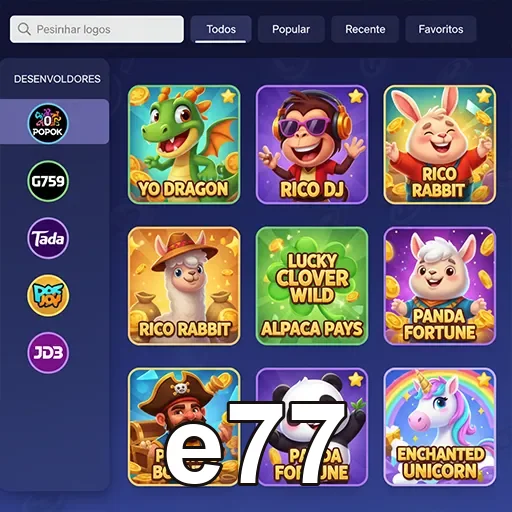The image size is (512, 512).
Task: Open the purple Panda Fortune alpaca tile
Action: (440, 286)
